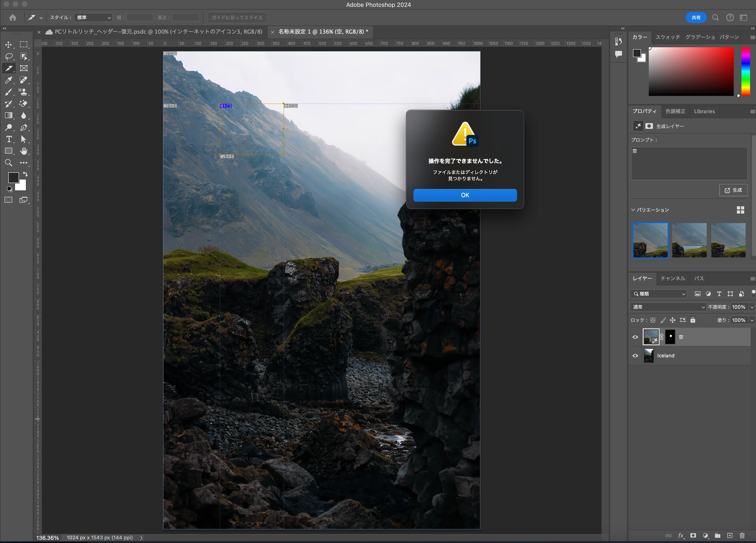
Task: Open the スタイル dropdown
Action: pyautogui.click(x=93, y=17)
